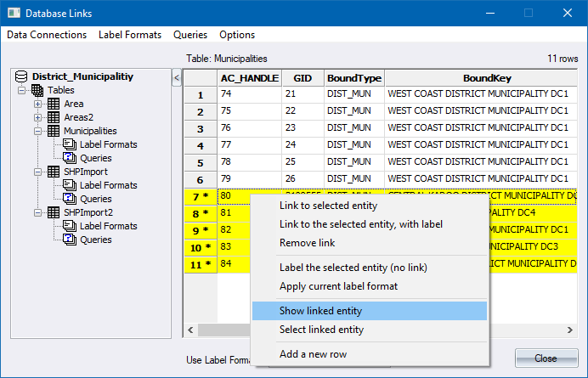Viewport: 588px width, 378px height.
Task: Open Queries icon under SHPImport
Action: (70, 199)
